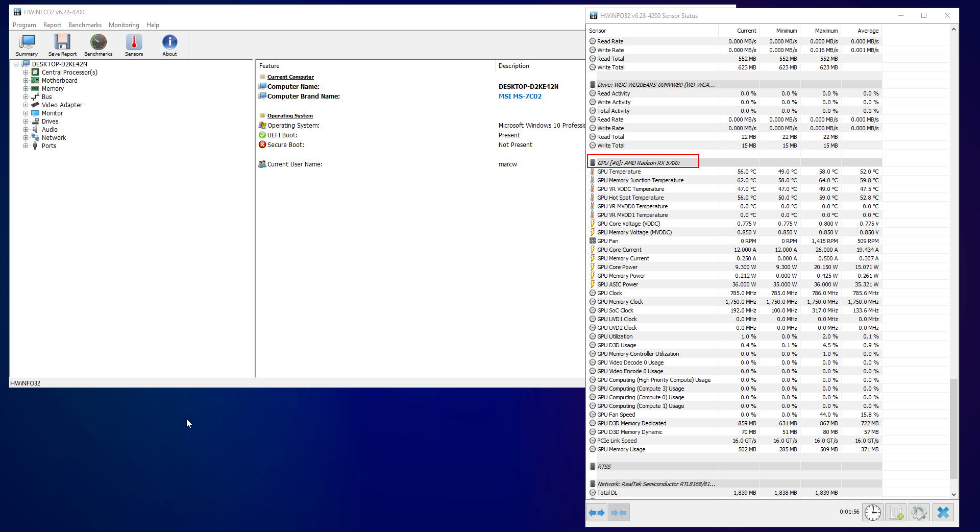Expand the Bus tree node
980x532 pixels.
pos(26,97)
